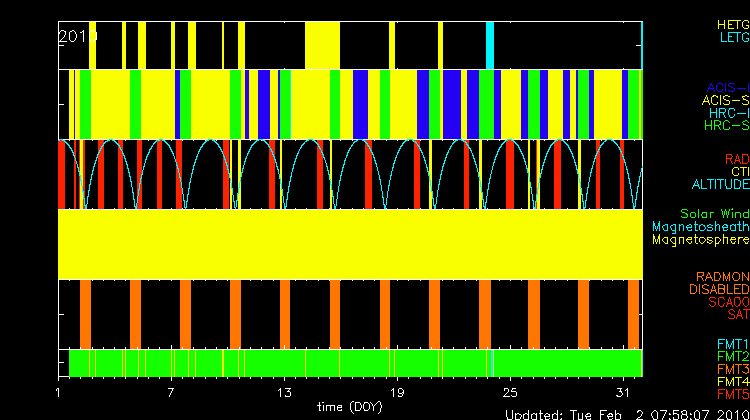Click the ACIS-S legend label
750x420 pixels.
click(725, 100)
